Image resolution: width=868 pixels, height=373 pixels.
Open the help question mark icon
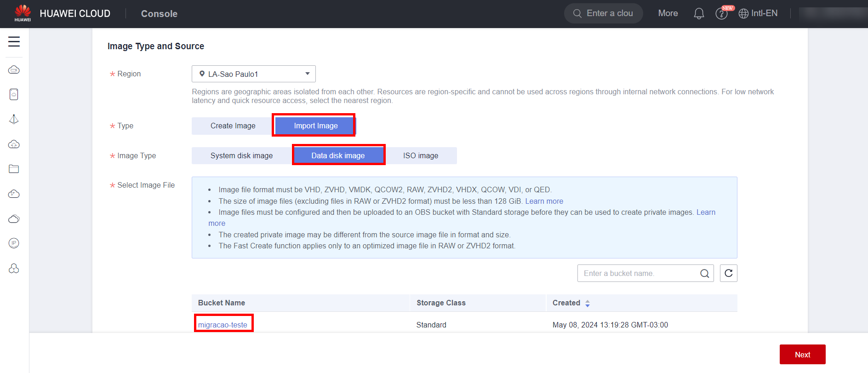tap(721, 14)
